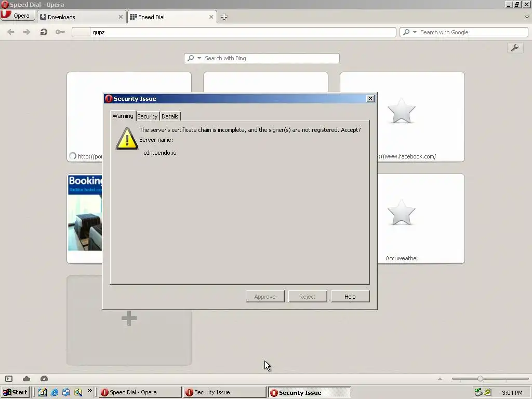Open the Facebook speed dial tile
The width and height of the screenshot is (532, 399).
coord(421,117)
